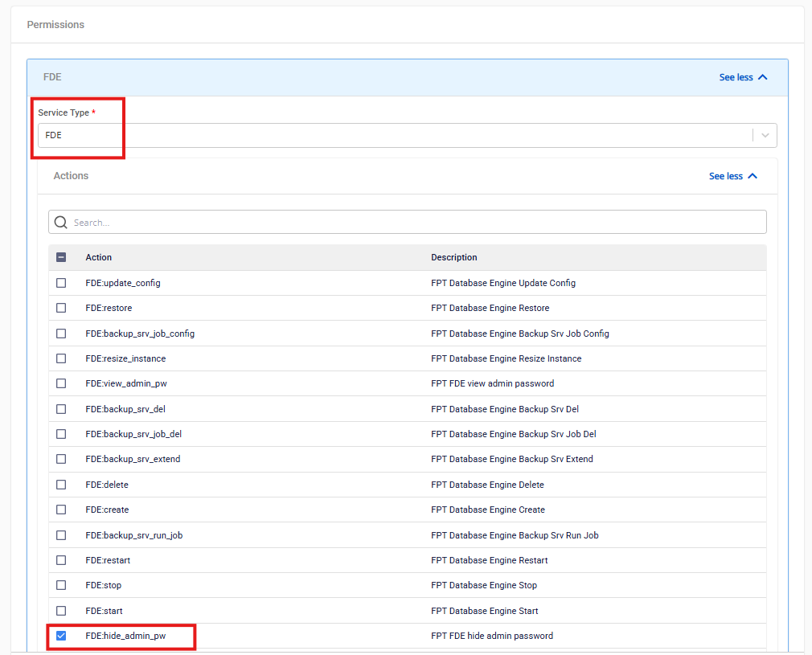Enable the FDE:create checkbox
The image size is (812, 655).
[61, 510]
